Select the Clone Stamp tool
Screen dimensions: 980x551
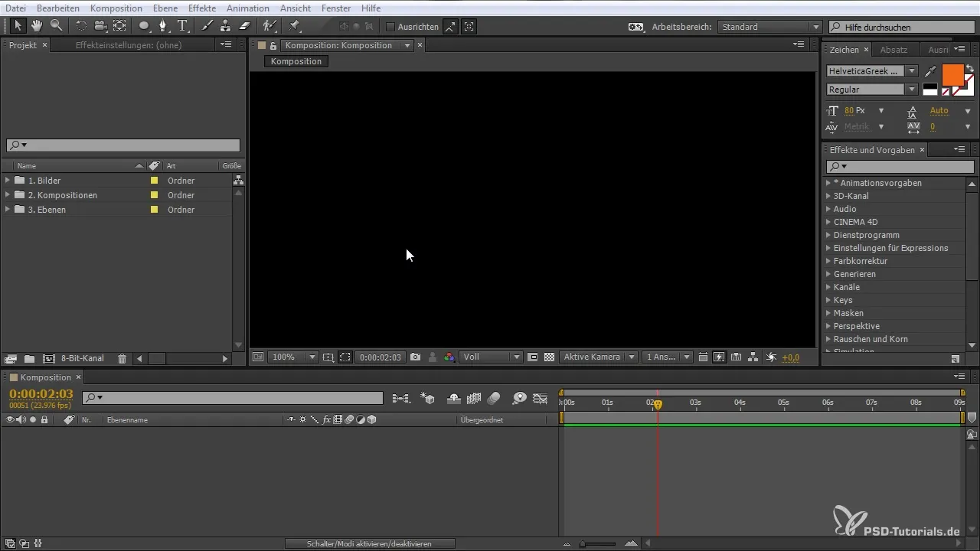(226, 26)
